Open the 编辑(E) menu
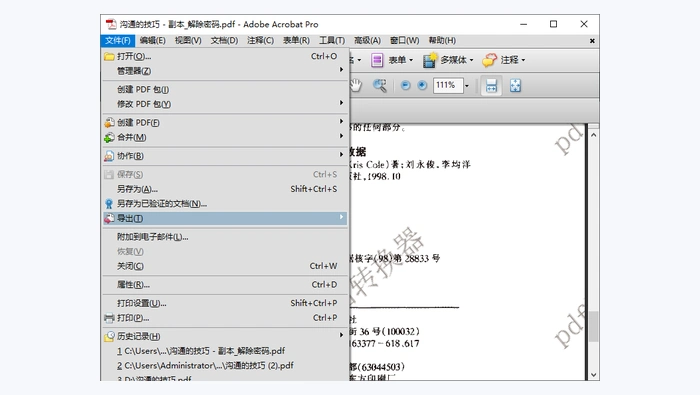Screen dimensions: 700x395 152,41
